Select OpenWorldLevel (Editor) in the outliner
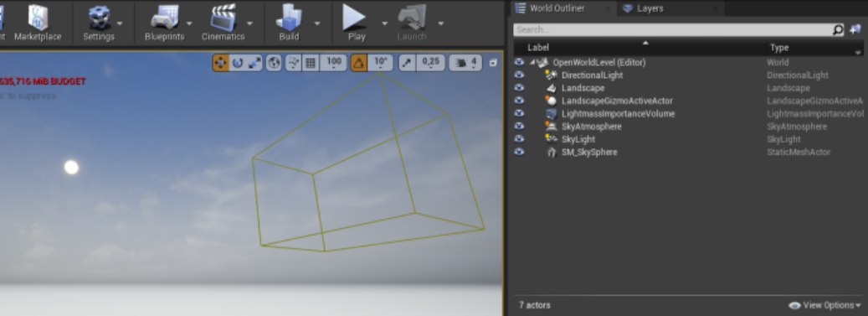Image resolution: width=868 pixels, height=316 pixels. [599, 63]
